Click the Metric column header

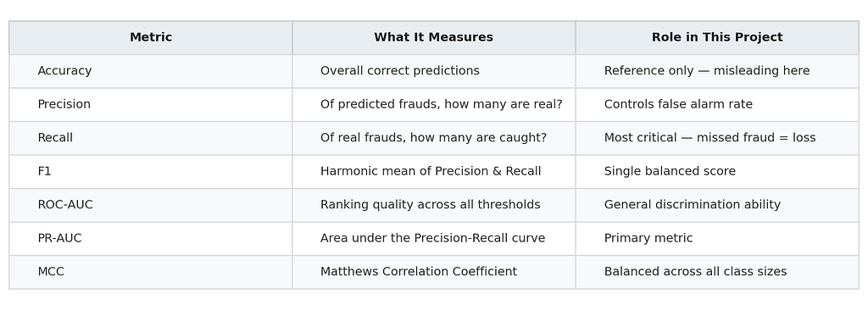(151, 37)
